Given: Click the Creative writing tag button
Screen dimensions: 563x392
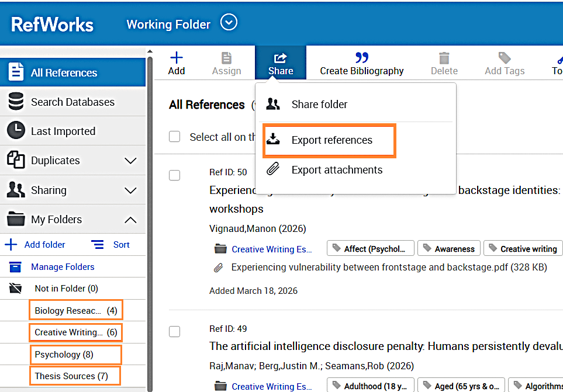Looking at the screenshot, I should pos(523,249).
